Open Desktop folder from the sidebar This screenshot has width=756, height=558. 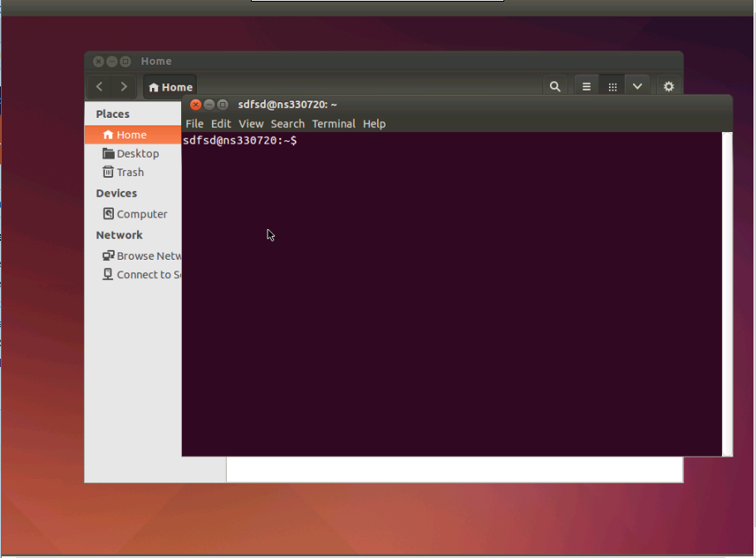point(137,154)
